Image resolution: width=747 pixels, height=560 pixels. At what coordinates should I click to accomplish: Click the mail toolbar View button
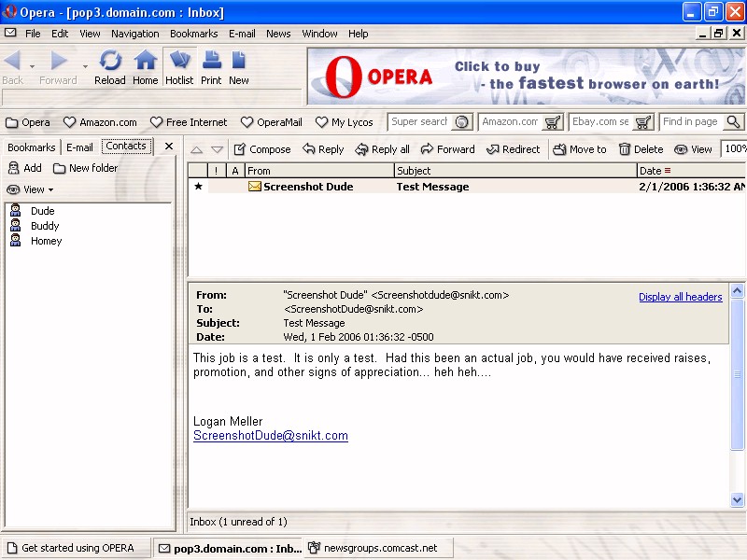coord(693,149)
